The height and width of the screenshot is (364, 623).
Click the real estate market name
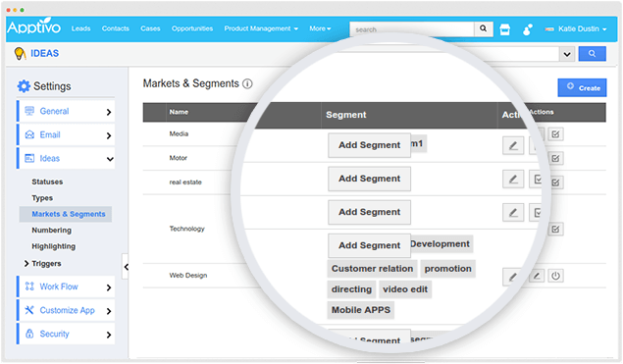185,182
